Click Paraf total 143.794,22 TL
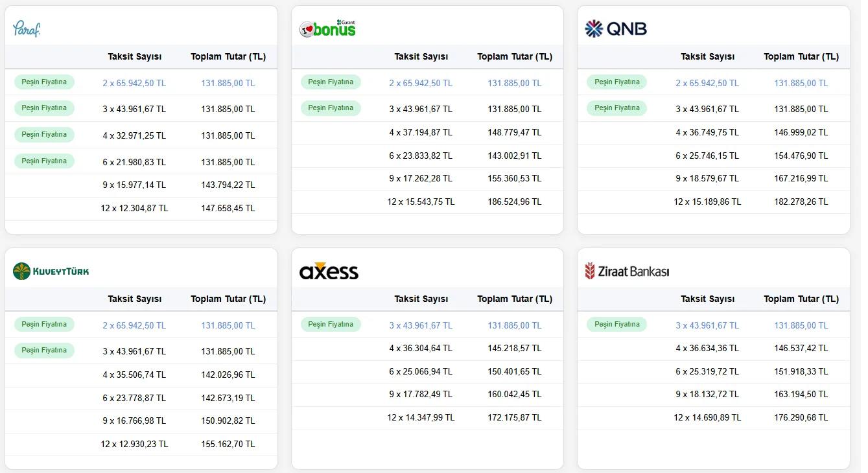The width and height of the screenshot is (868, 473). click(228, 185)
